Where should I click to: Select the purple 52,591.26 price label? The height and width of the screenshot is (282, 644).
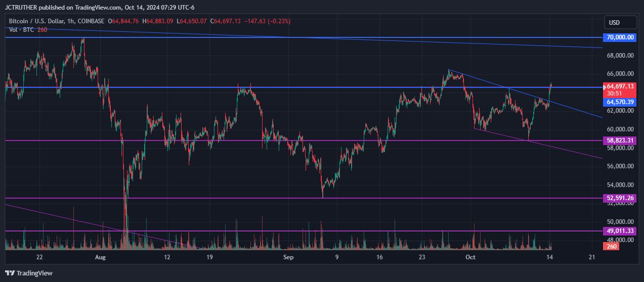click(619, 198)
